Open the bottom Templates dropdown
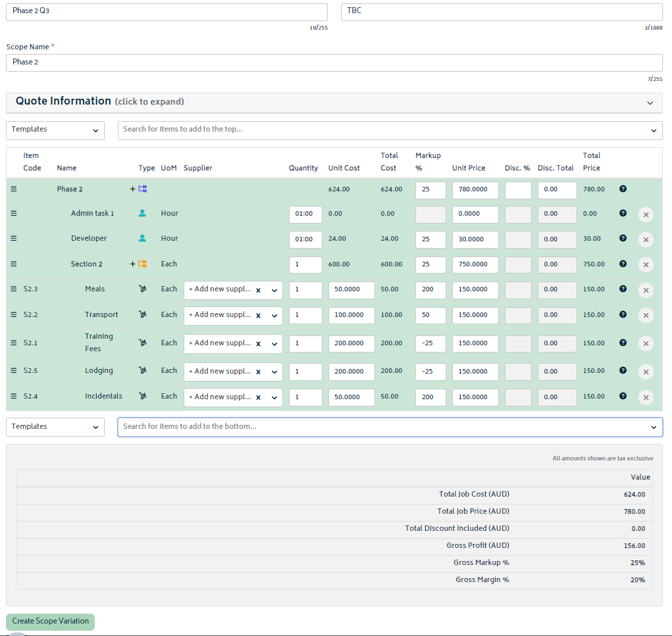The width and height of the screenshot is (672, 636). 55,428
